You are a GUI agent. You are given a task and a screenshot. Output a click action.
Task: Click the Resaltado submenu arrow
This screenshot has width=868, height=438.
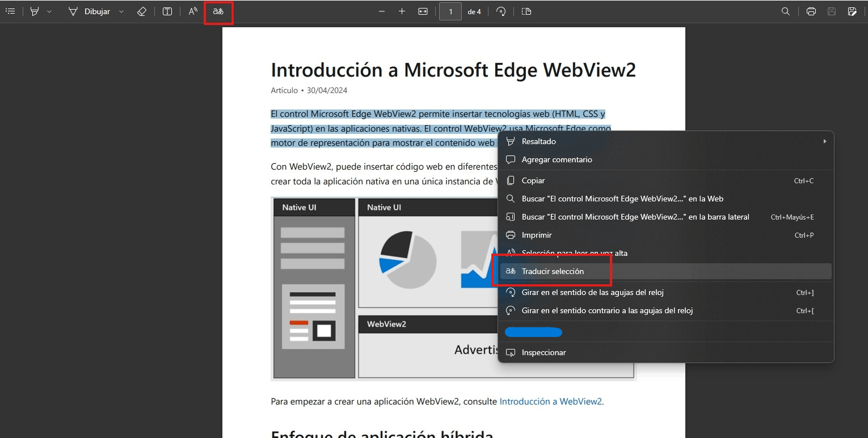pos(825,141)
